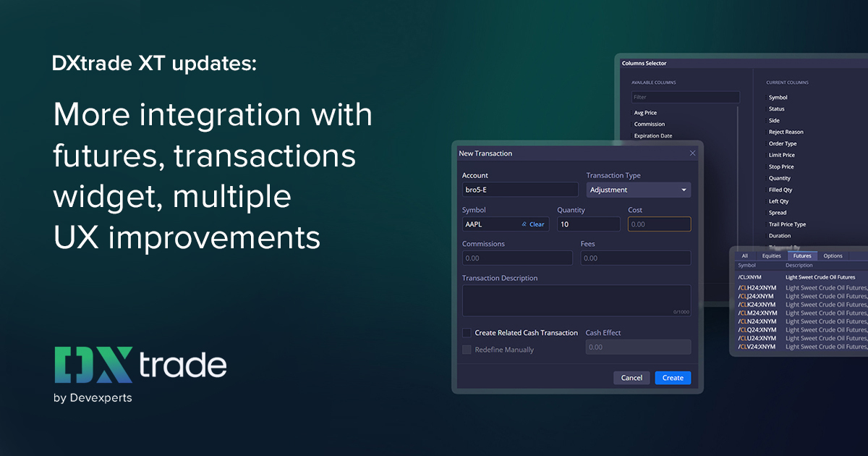Open the Transaction Type dropdown showing Adjustment

(638, 190)
